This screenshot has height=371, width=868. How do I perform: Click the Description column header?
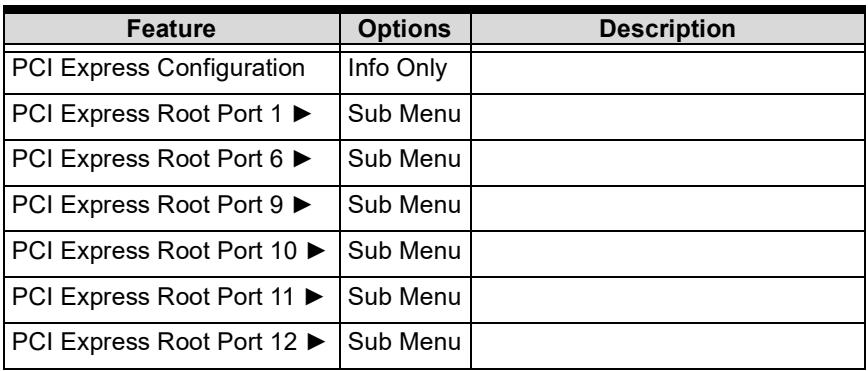[x=667, y=29]
